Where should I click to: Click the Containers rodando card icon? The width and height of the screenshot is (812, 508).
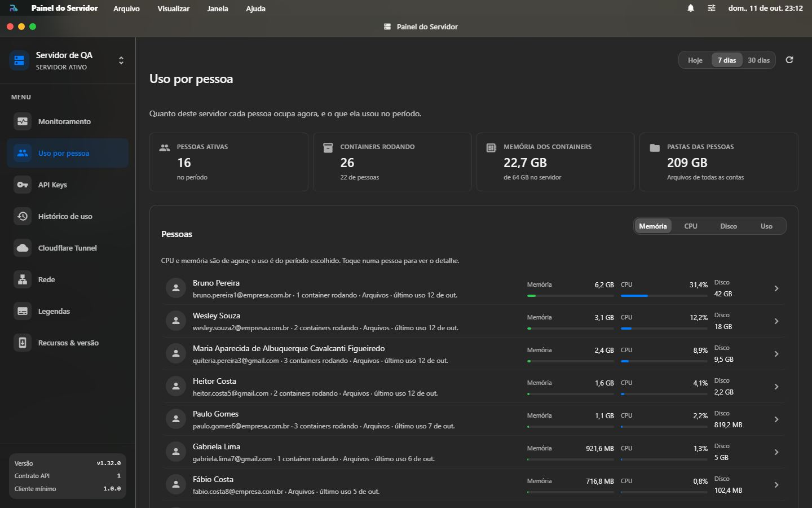coord(328,148)
